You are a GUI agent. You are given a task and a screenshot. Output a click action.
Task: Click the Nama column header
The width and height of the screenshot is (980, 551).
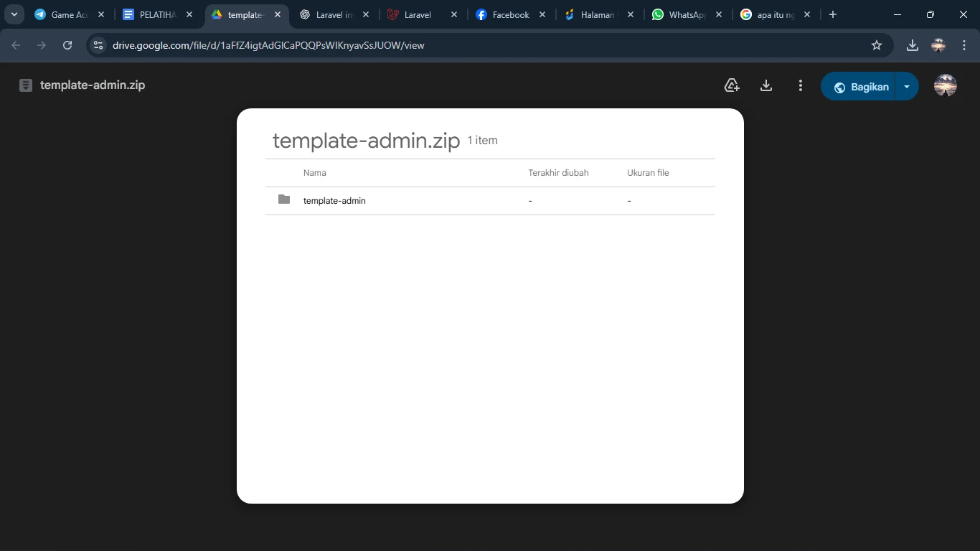coord(314,173)
